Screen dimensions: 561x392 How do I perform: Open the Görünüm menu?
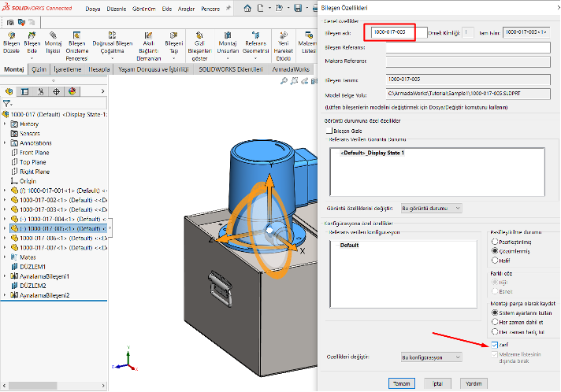pyautogui.click(x=144, y=9)
